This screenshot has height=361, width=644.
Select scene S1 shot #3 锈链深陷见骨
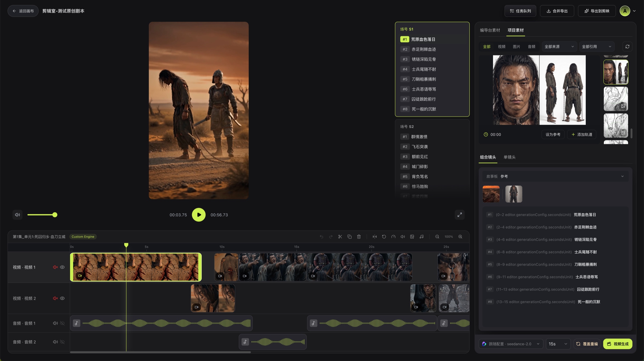coord(432,59)
